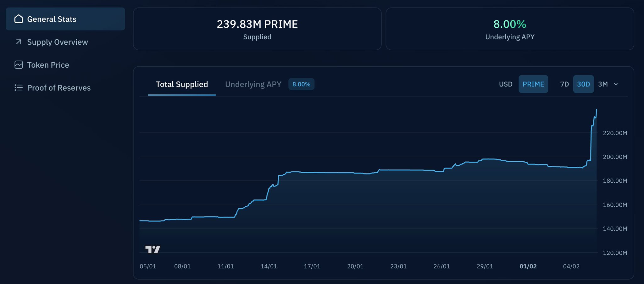Click the Supply Overview arrow icon

coord(19,42)
